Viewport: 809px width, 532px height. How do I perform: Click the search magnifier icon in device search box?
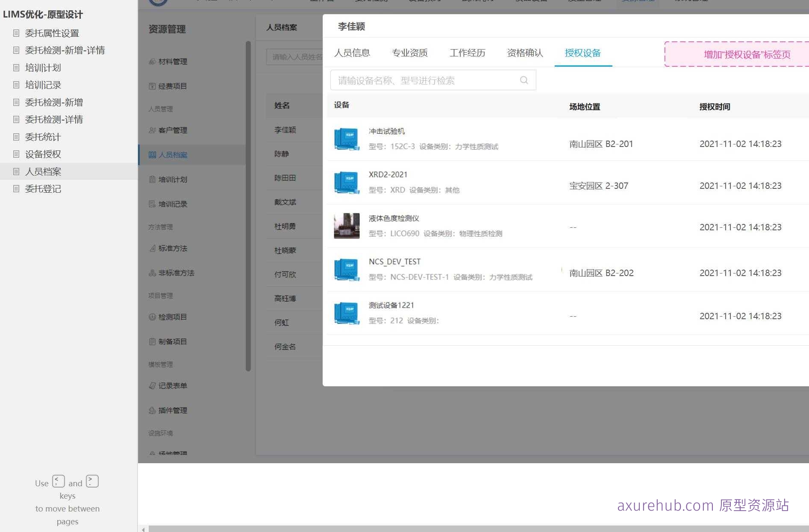click(524, 80)
